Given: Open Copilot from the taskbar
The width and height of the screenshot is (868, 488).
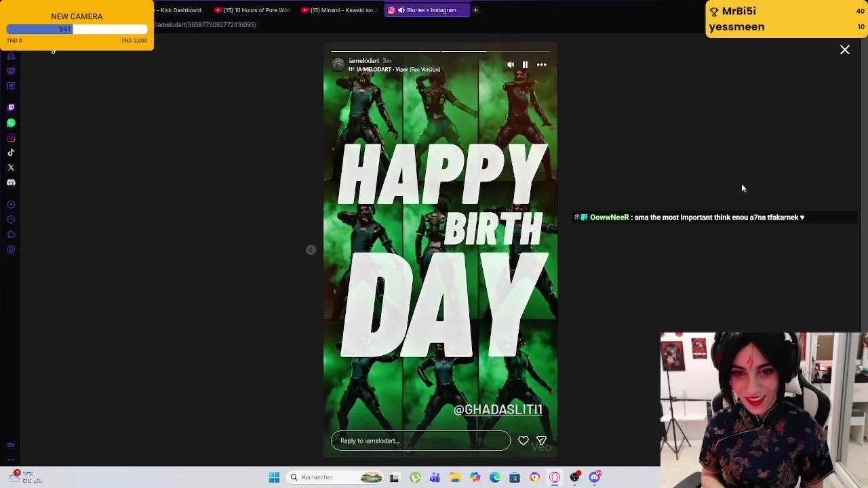Looking at the screenshot, I should pyautogui.click(x=475, y=478).
